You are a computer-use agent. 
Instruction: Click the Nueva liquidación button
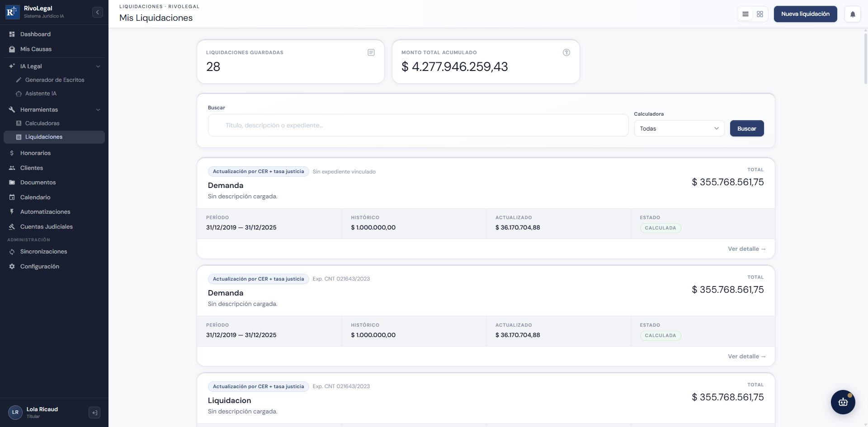(806, 14)
